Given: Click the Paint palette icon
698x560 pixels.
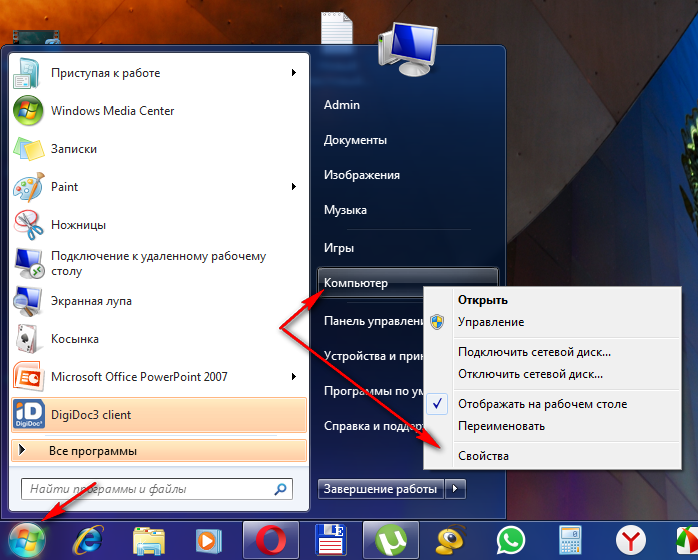Looking at the screenshot, I should pos(28,187).
